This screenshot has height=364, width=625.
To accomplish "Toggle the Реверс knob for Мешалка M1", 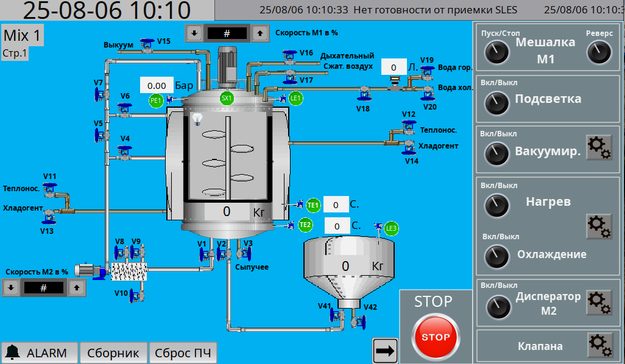I will 598,53.
